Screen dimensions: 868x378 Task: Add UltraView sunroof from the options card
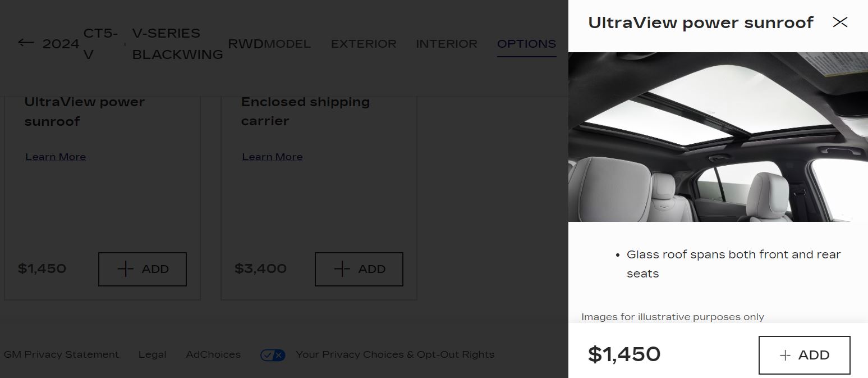click(143, 269)
